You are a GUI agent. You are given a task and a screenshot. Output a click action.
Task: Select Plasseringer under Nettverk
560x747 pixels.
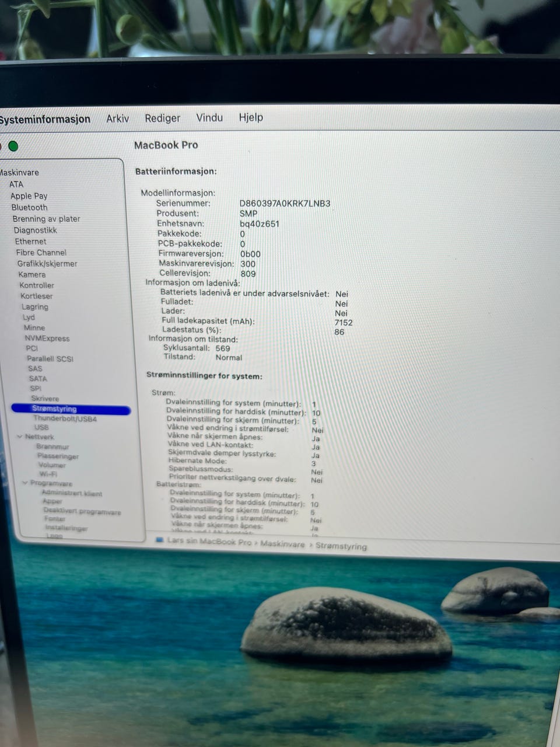[x=58, y=456]
